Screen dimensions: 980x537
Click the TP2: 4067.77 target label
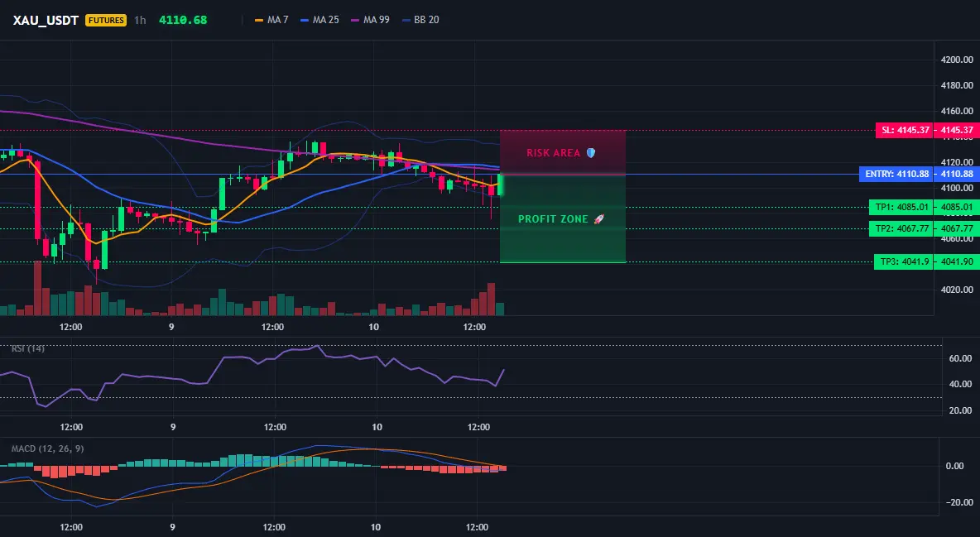pos(901,228)
